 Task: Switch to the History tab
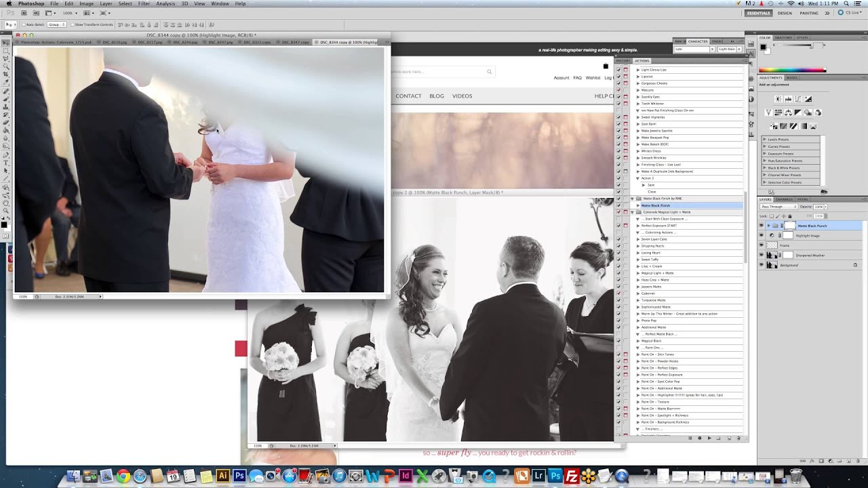[623, 61]
